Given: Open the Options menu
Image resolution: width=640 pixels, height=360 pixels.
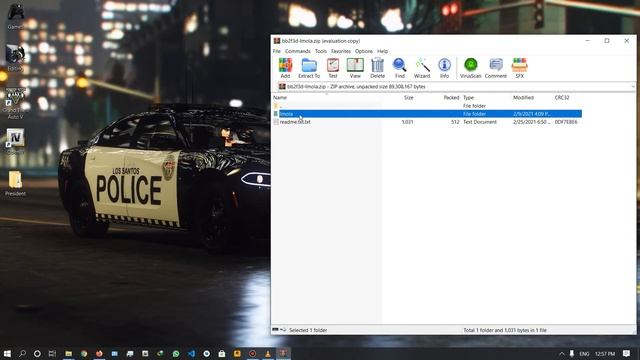Looking at the screenshot, I should tap(364, 51).
